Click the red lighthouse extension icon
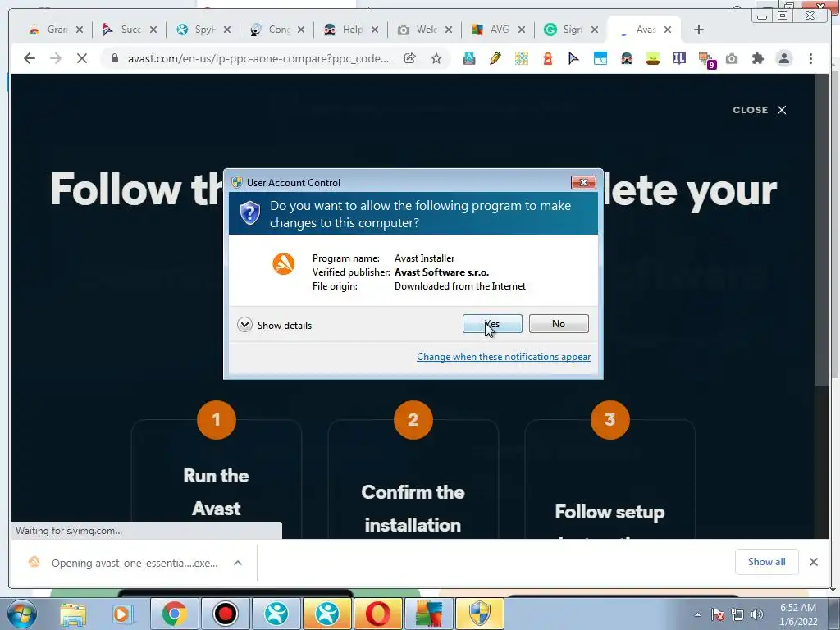 [x=547, y=58]
